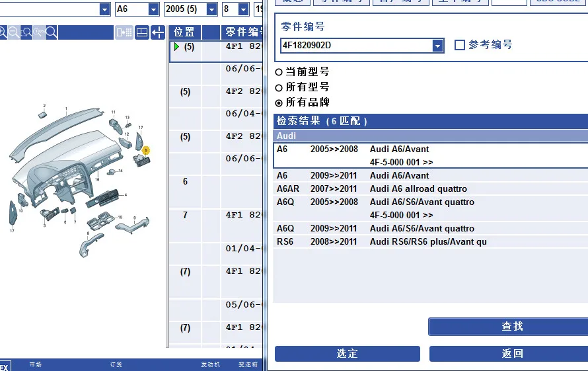Viewport: 588px width, 371px height.
Task: Select the RS6 2008>>2011 result row
Action: 431,242
